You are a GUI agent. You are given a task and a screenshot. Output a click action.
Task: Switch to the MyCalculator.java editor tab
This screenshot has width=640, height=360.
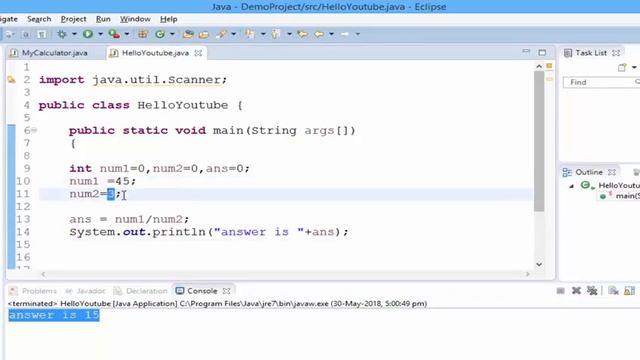tap(54, 53)
